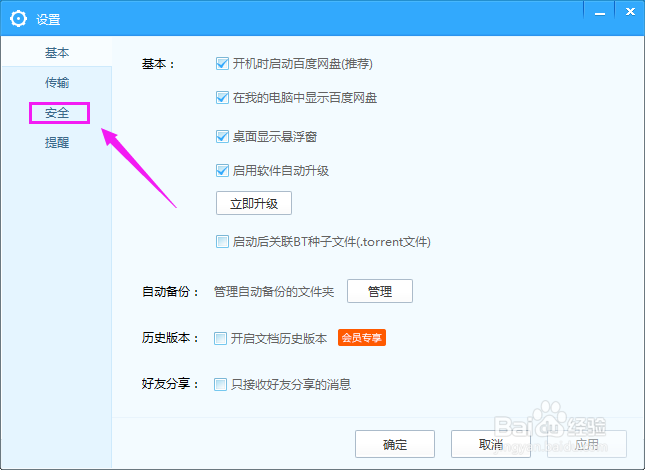Click the 自动备份： label
The image size is (645, 470).
pyautogui.click(x=170, y=292)
